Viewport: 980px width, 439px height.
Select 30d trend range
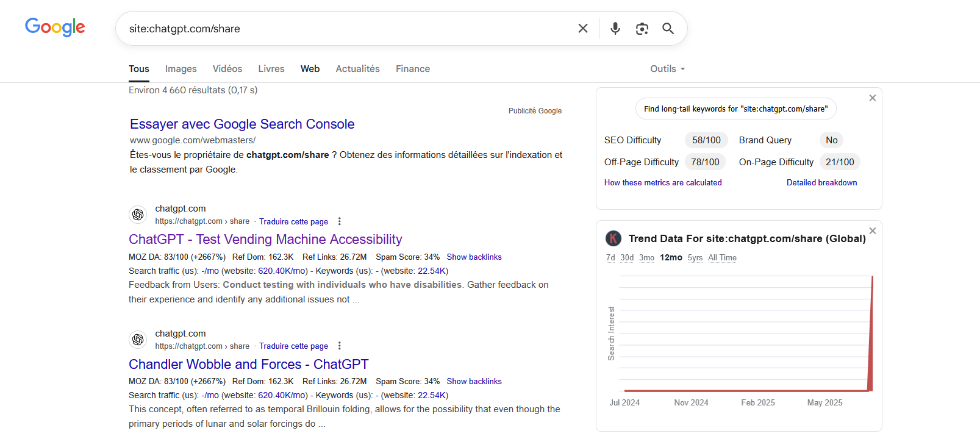point(628,257)
